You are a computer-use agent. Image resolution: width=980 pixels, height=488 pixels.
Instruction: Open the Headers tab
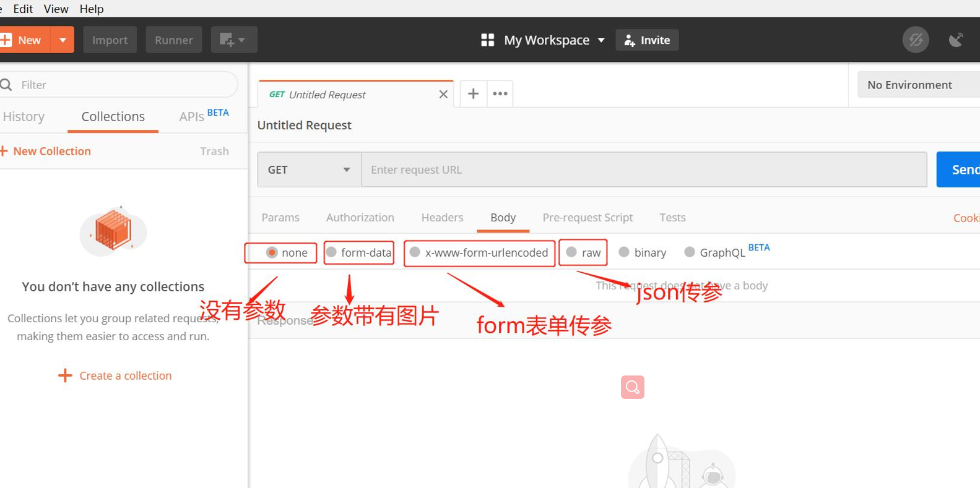coord(442,217)
